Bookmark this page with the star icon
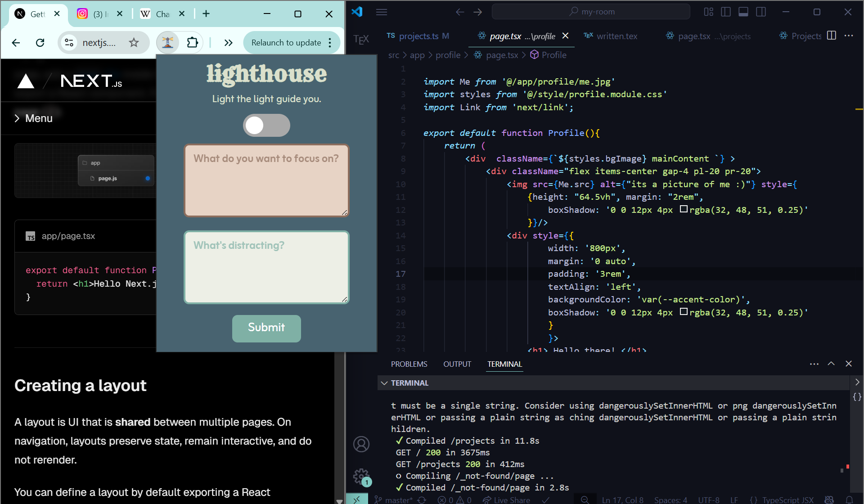The height and width of the screenshot is (504, 864). (134, 43)
